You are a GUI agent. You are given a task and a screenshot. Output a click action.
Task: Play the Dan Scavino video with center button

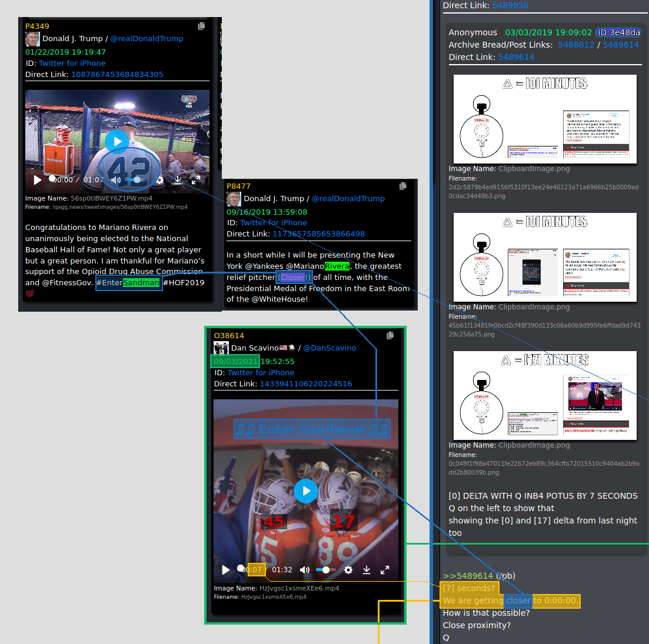306,491
